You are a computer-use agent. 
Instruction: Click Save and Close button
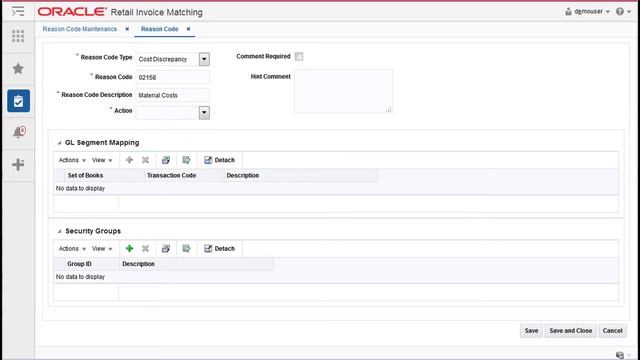tap(570, 331)
